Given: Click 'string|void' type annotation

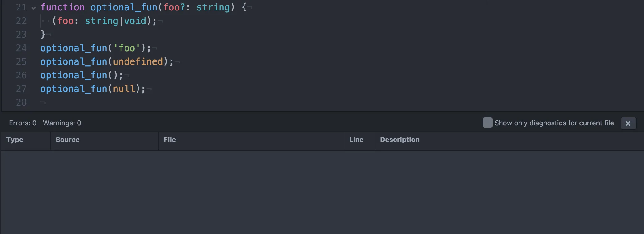Looking at the screenshot, I should tap(116, 21).
